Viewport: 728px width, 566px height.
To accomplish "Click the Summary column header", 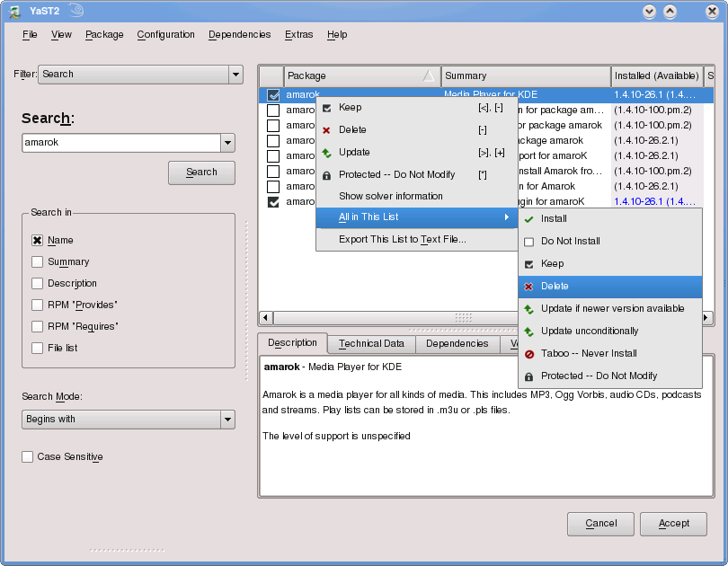I will point(526,75).
